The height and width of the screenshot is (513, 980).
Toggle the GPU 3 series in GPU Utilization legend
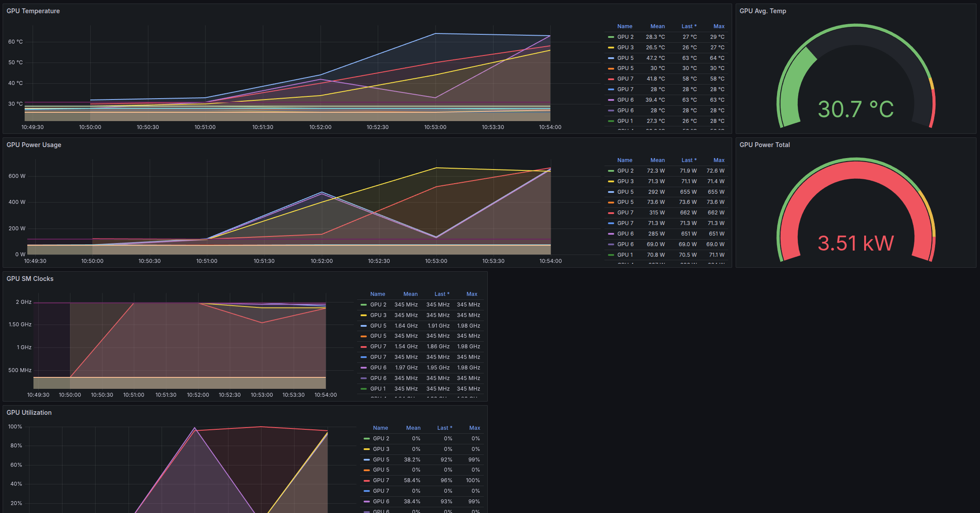(x=380, y=449)
